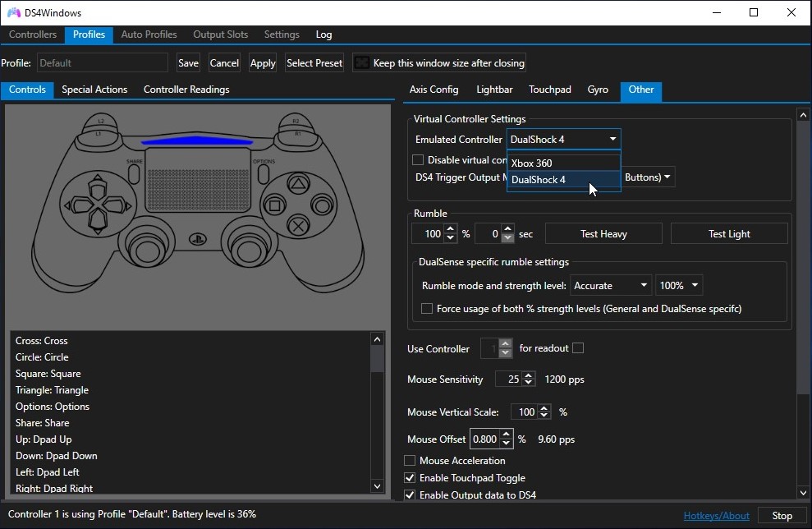Switch to the Controllers tab
Viewport: 812px width, 529px height.
point(33,34)
